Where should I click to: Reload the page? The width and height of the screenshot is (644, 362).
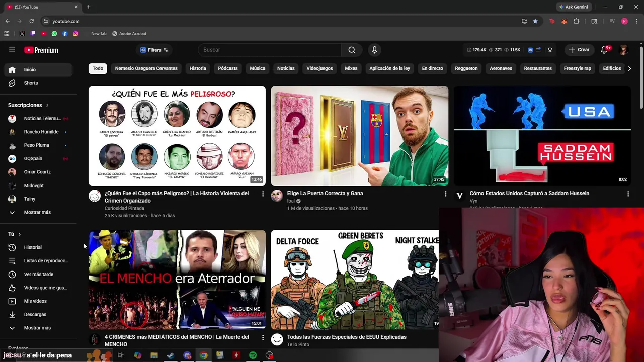point(31,21)
